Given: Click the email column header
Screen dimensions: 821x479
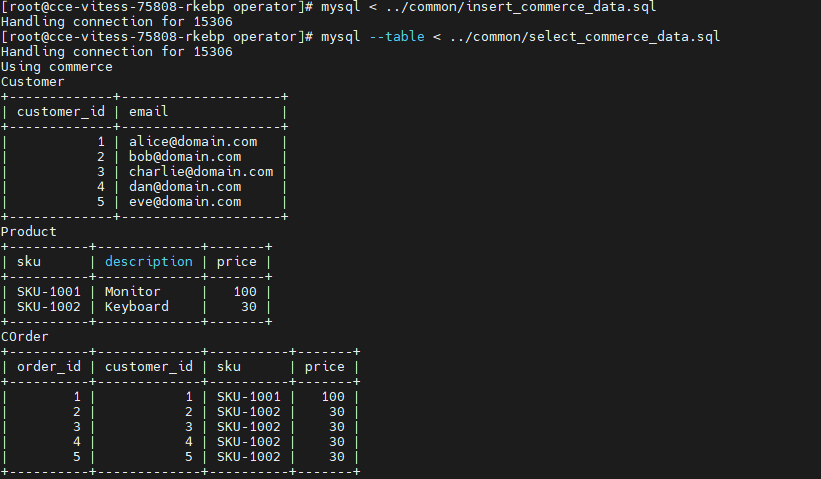Looking at the screenshot, I should [149, 112].
